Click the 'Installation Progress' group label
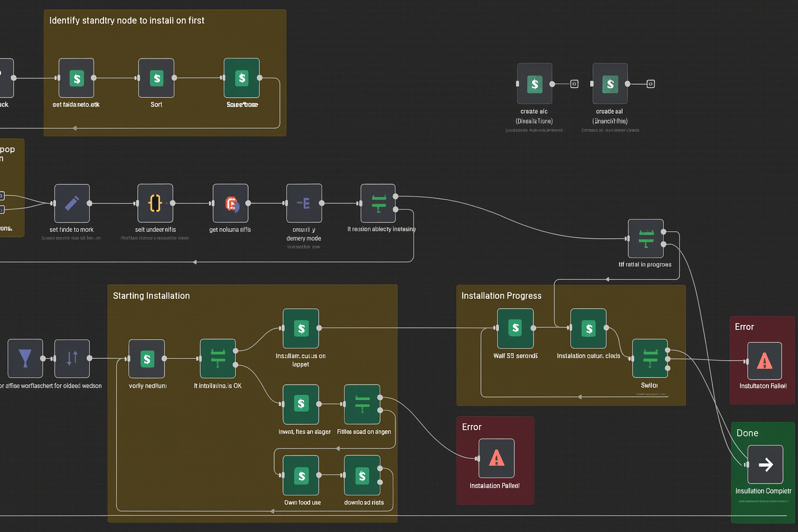The width and height of the screenshot is (798, 532). click(501, 296)
